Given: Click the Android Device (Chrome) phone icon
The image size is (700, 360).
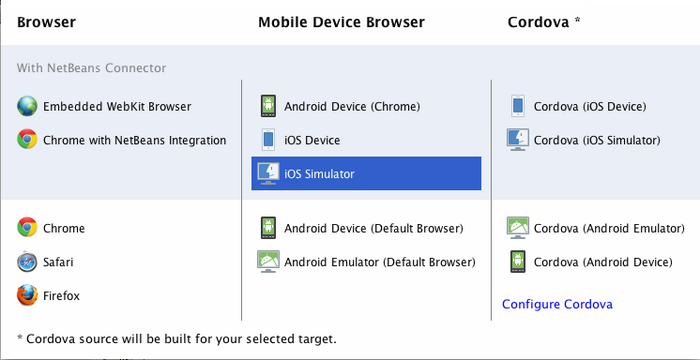Looking at the screenshot, I should [268, 106].
